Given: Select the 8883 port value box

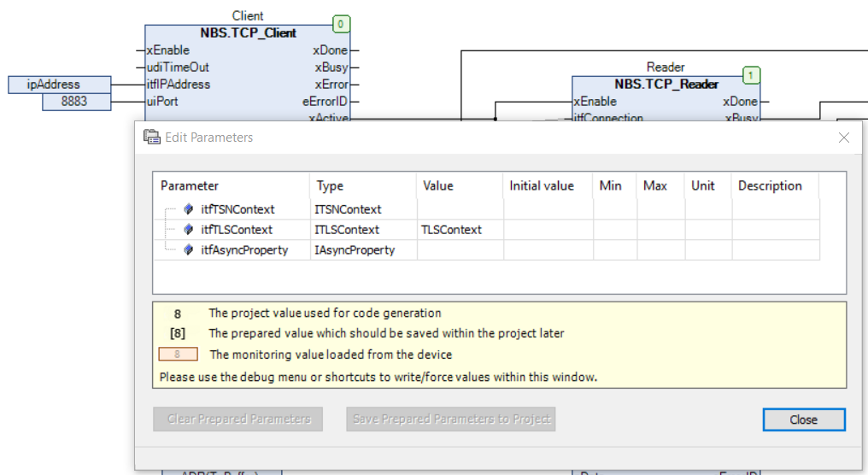Looking at the screenshot, I should 77,102.
